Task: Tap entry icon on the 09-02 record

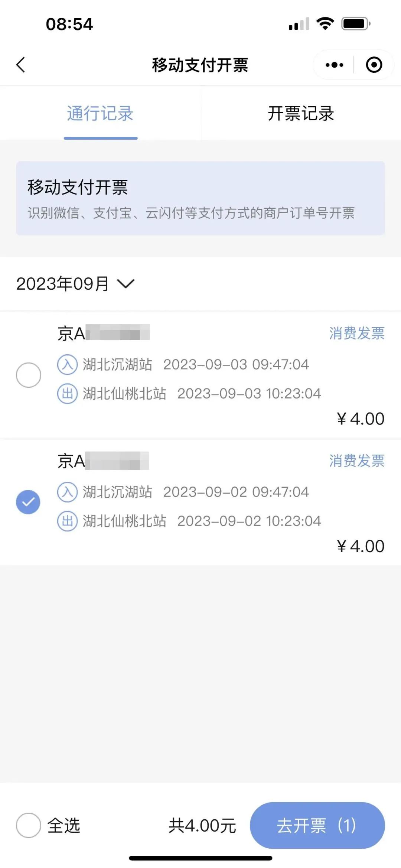Action: [67, 492]
